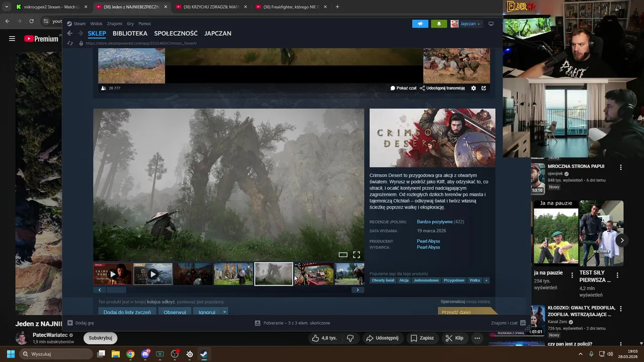
Task: Open Znajomi i czat in Steam
Action: click(x=508, y=323)
